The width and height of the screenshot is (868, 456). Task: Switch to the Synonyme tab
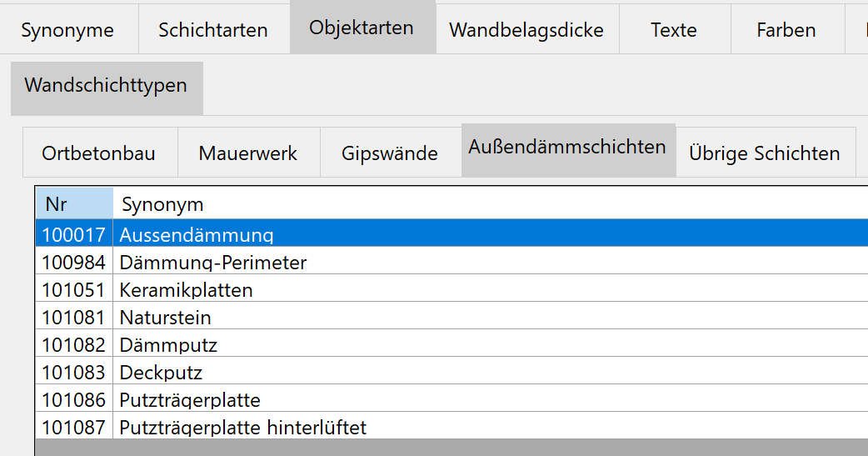tap(67, 29)
